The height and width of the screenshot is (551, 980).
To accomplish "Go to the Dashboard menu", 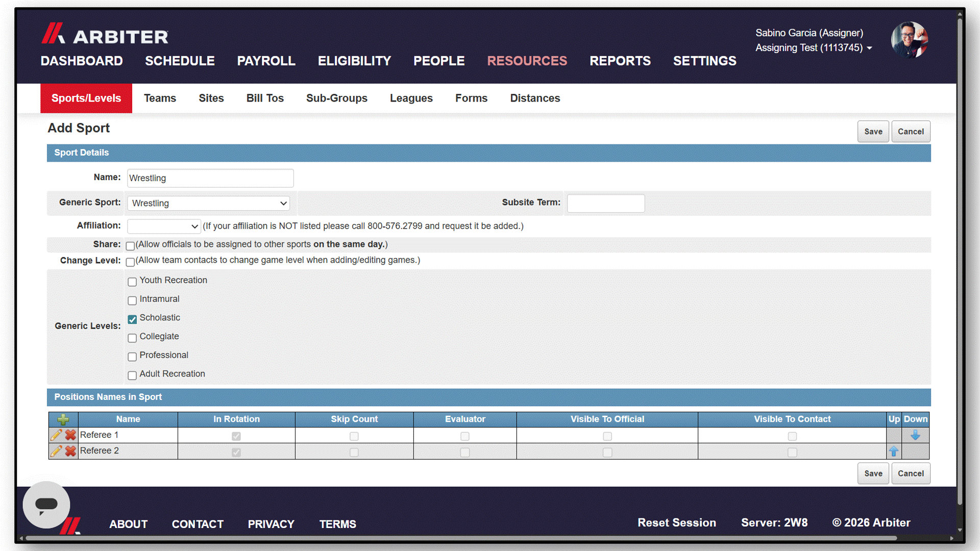I will (x=82, y=61).
